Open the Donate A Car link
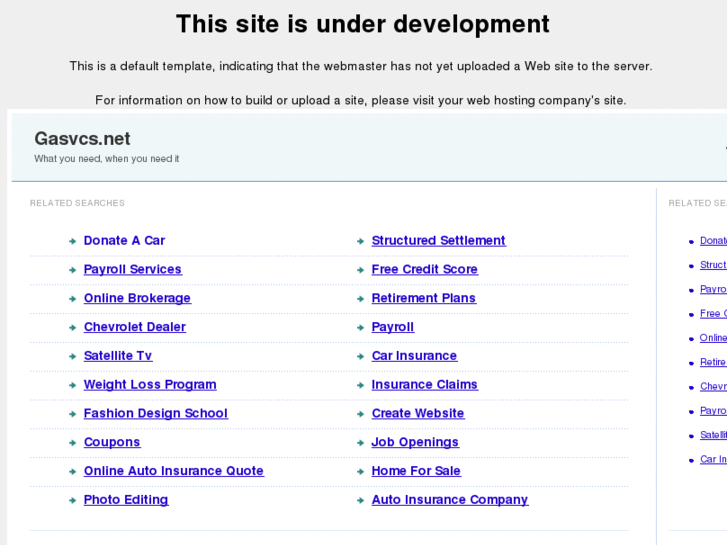 (x=124, y=241)
